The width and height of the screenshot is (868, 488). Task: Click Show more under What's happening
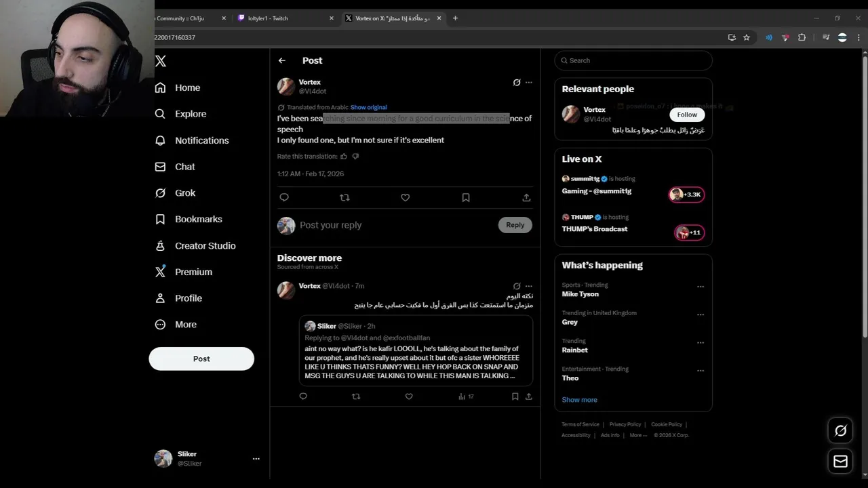[x=580, y=400]
